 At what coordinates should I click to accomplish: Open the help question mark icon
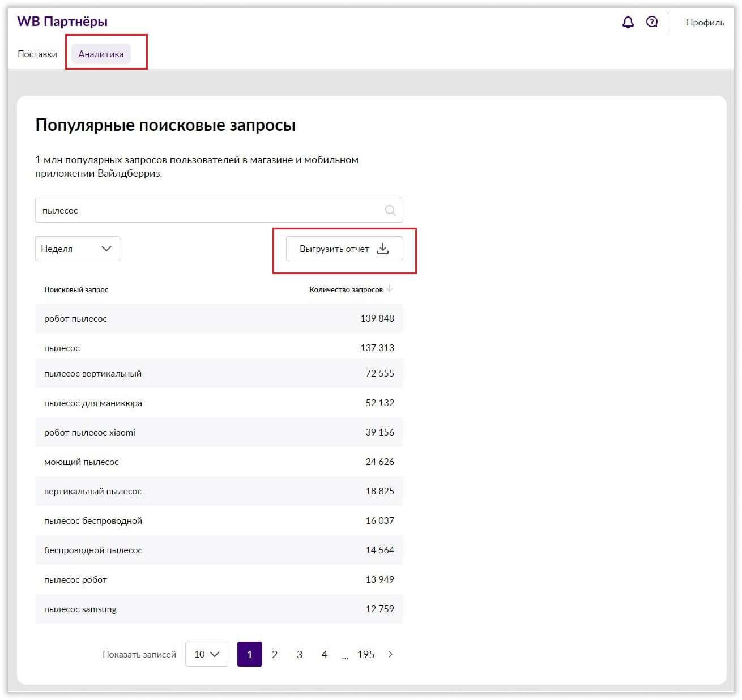pos(652,22)
